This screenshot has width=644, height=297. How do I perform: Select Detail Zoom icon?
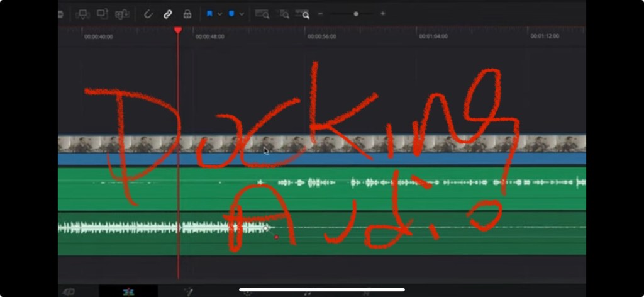284,14
